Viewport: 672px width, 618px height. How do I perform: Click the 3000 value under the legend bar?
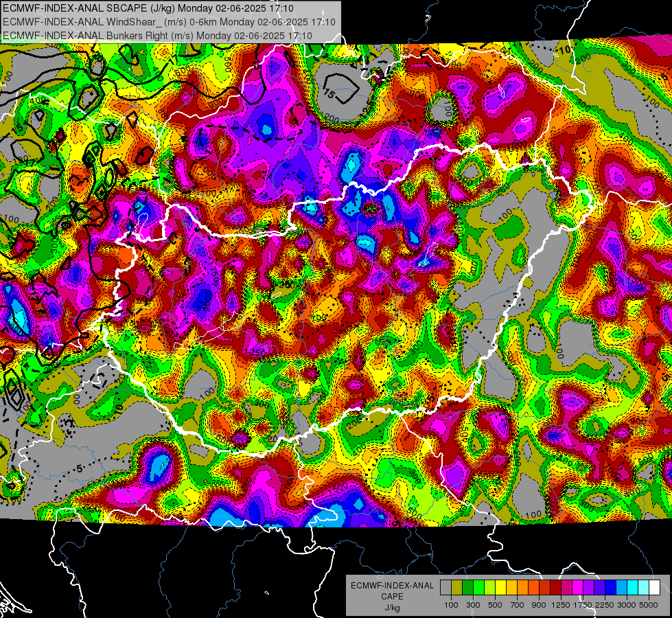click(x=627, y=605)
